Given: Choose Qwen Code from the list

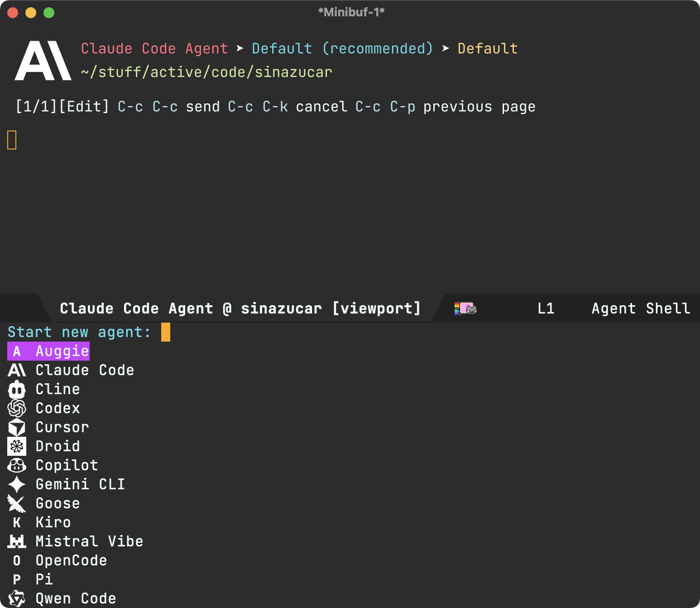Looking at the screenshot, I should click(76, 598).
